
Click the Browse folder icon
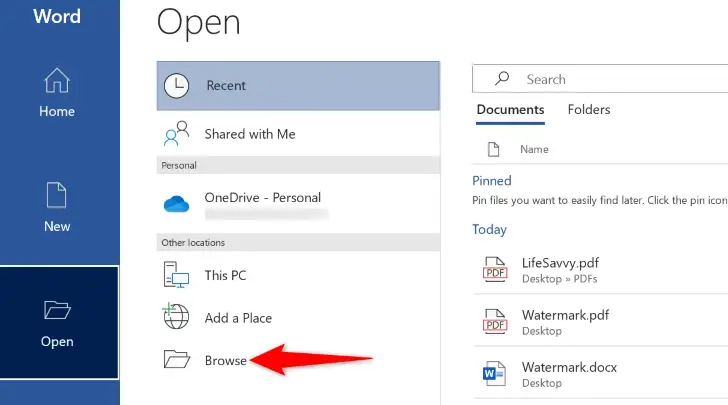[x=176, y=359]
